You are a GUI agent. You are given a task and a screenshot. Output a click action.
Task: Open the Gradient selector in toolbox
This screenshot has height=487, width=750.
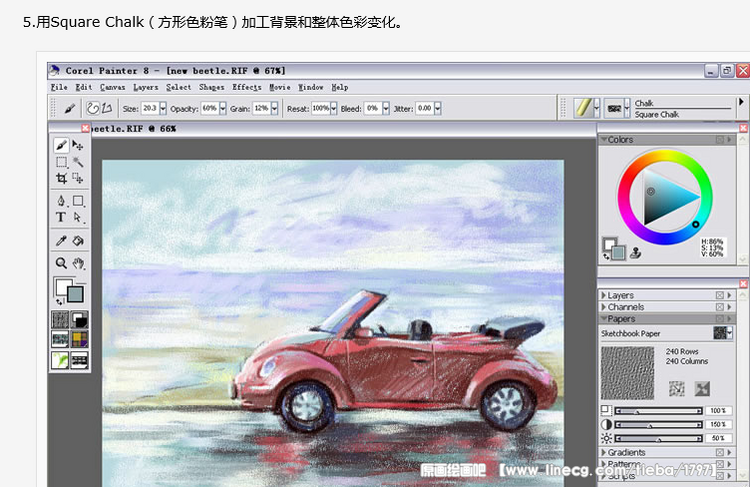point(79,320)
